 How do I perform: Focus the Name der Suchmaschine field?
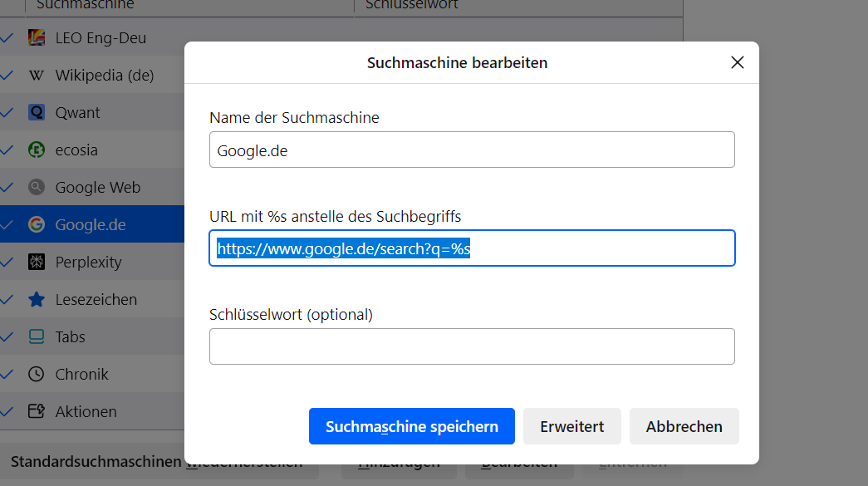[x=472, y=150]
